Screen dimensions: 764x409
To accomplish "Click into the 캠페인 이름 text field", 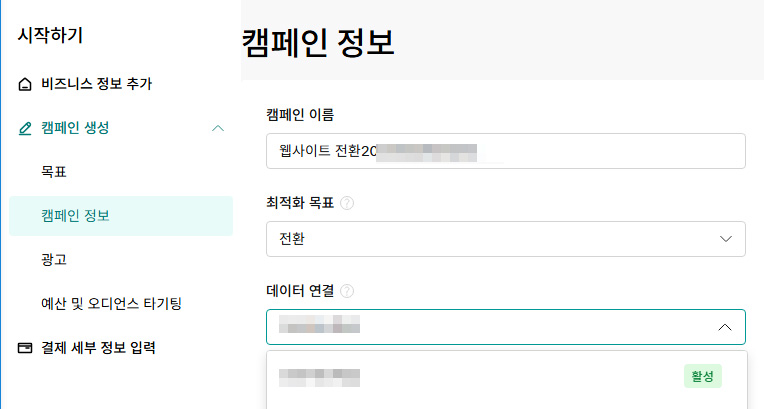I will point(506,151).
